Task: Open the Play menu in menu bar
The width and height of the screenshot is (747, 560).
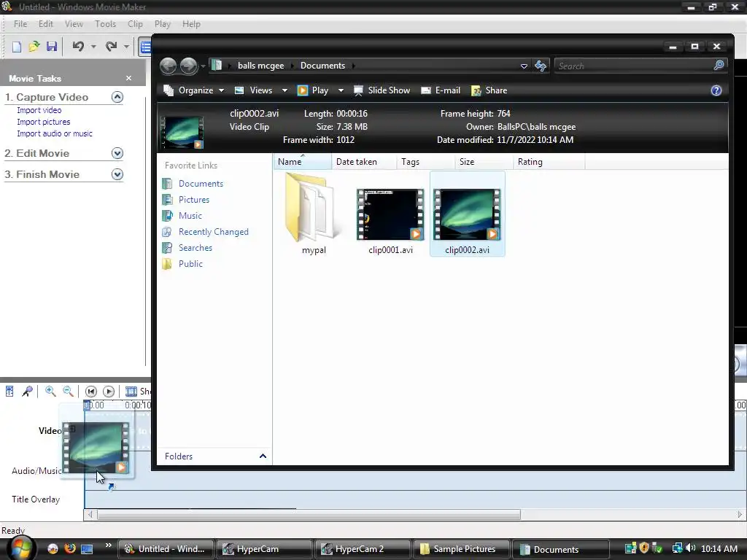Action: [x=163, y=24]
